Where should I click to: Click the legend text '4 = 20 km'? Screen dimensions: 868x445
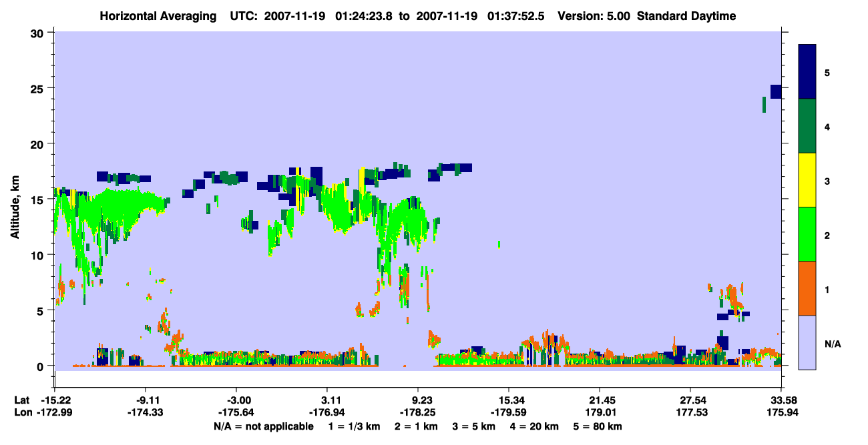(x=534, y=426)
